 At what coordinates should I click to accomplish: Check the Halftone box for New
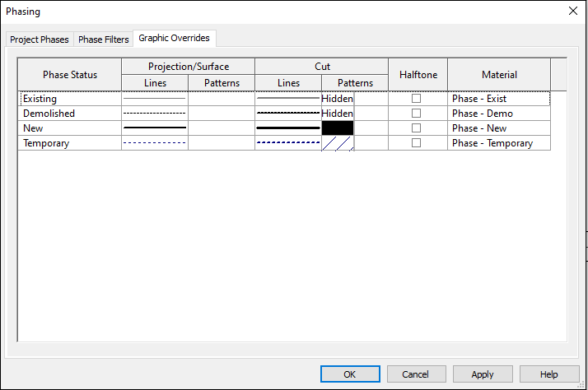coord(416,128)
